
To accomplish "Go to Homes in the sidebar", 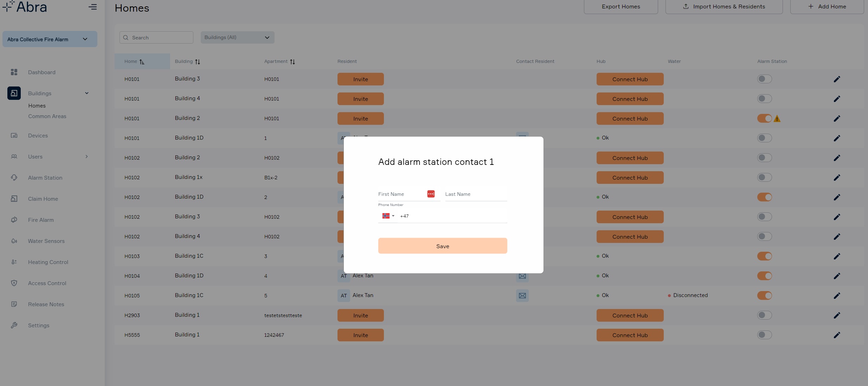I will pyautogui.click(x=37, y=106).
